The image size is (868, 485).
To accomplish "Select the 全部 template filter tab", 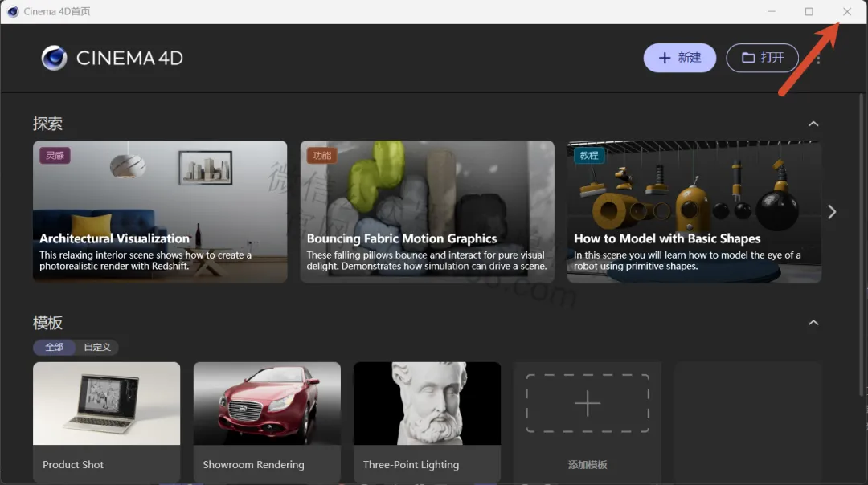I will 55,348.
